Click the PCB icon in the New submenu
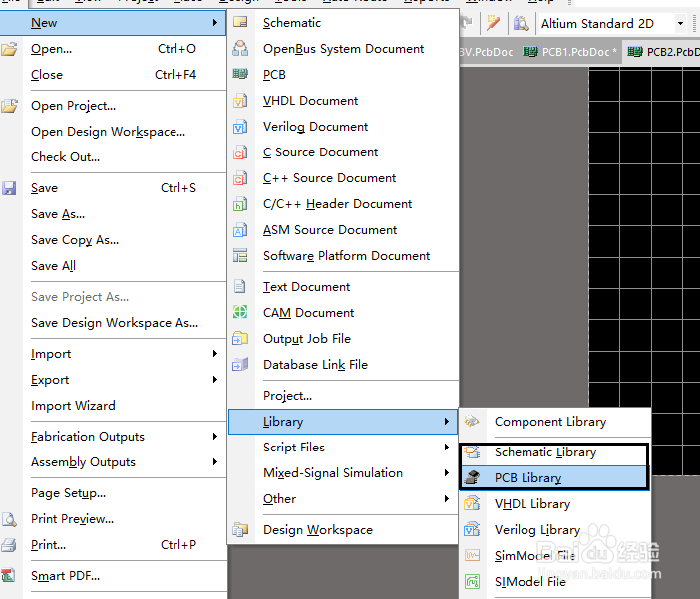 (x=240, y=74)
